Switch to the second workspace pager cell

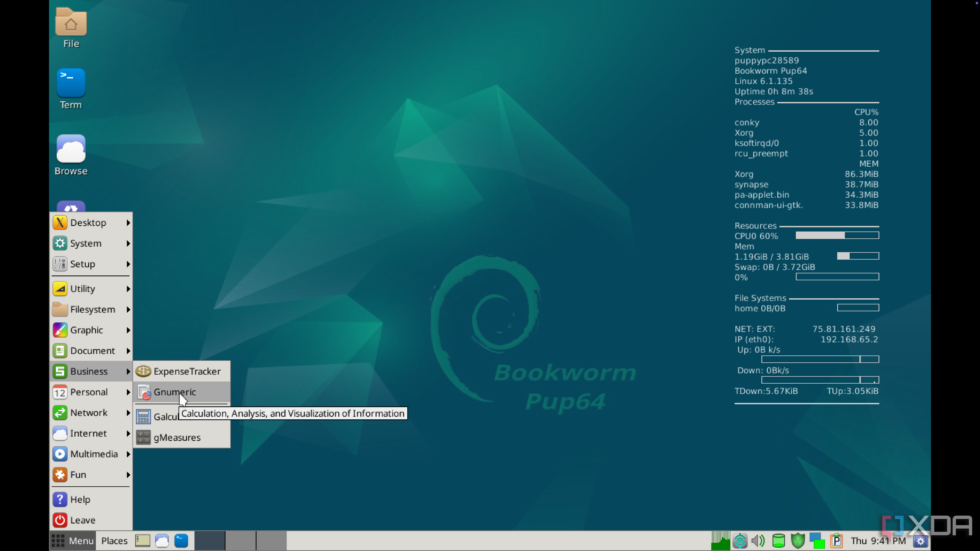pyautogui.click(x=240, y=540)
